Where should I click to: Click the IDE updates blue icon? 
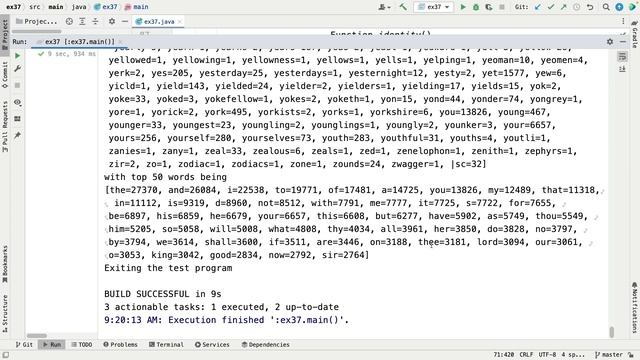(x=619, y=7)
